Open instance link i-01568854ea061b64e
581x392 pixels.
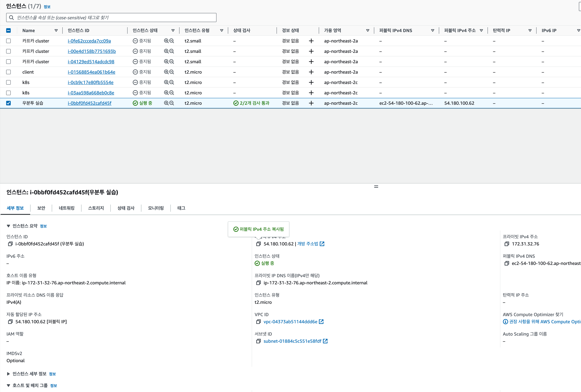tap(91, 72)
